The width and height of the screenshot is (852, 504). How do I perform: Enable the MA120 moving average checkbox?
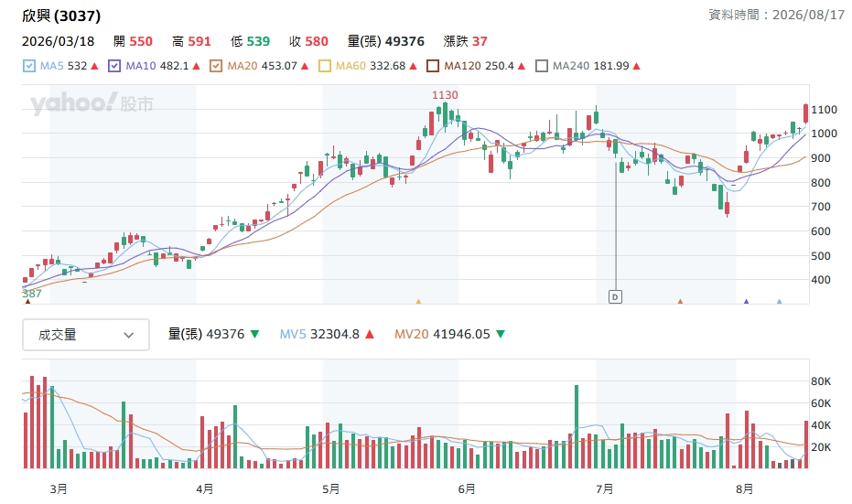pyautogui.click(x=433, y=66)
